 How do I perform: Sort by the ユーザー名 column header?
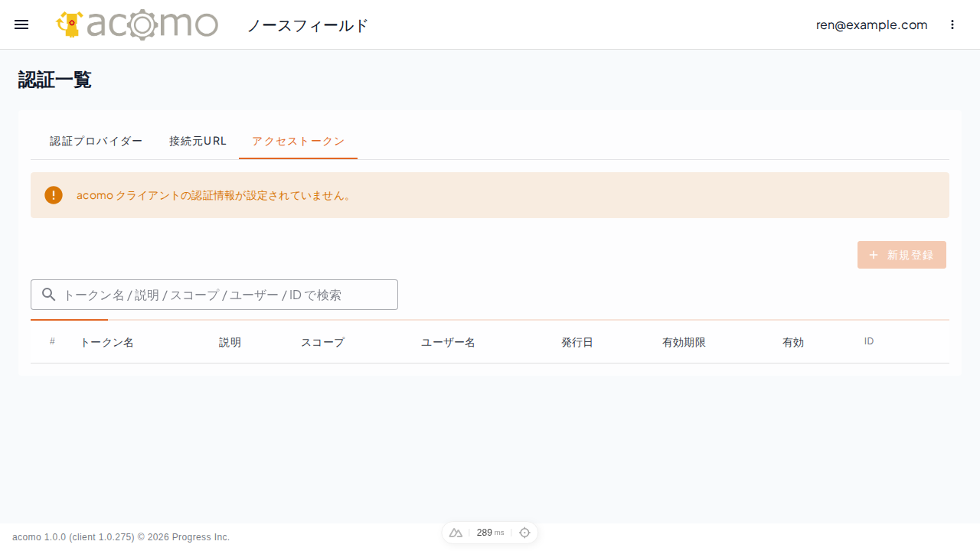[x=448, y=342]
